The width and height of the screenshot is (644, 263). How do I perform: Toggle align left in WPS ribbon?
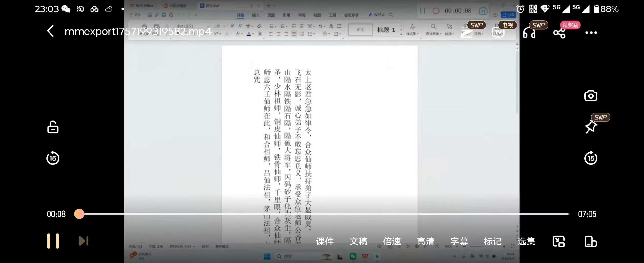coord(271,34)
